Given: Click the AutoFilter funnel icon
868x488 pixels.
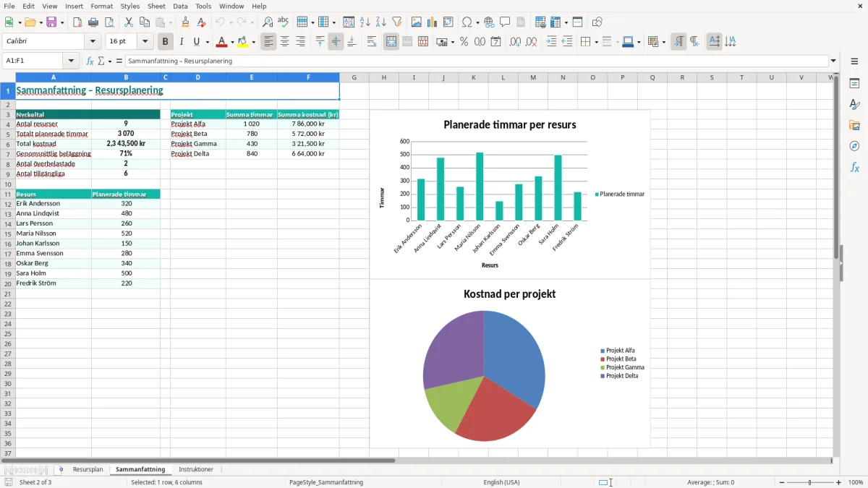Looking at the screenshot, I should click(x=397, y=22).
